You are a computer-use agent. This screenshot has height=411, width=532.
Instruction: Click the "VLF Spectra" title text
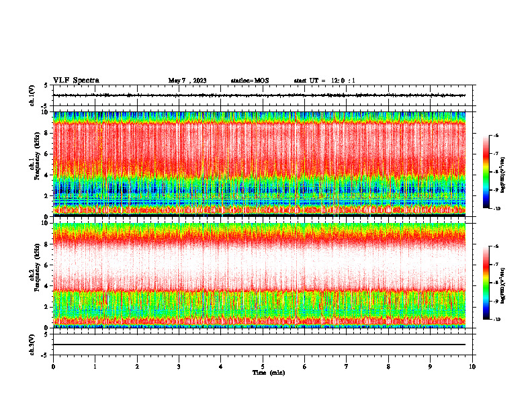76,81
